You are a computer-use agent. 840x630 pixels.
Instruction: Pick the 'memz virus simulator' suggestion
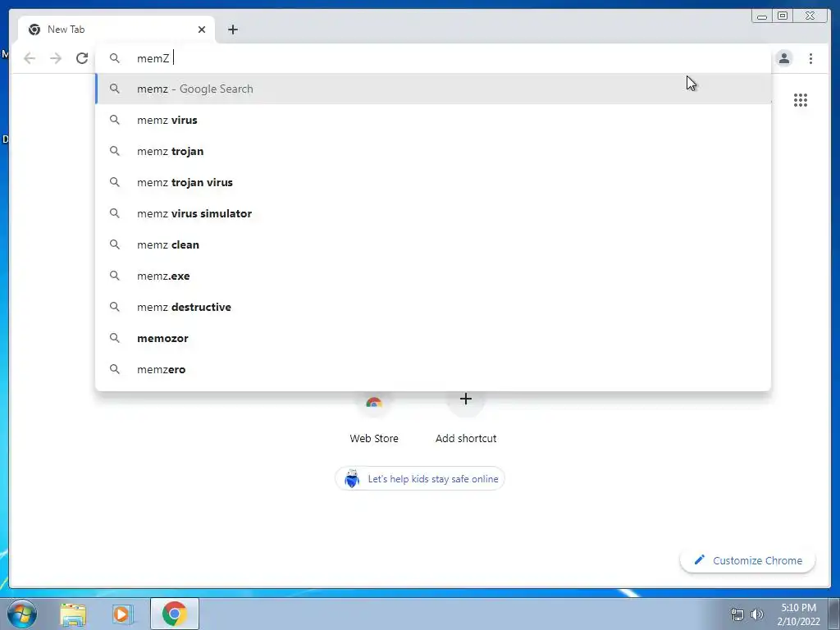click(x=433, y=213)
